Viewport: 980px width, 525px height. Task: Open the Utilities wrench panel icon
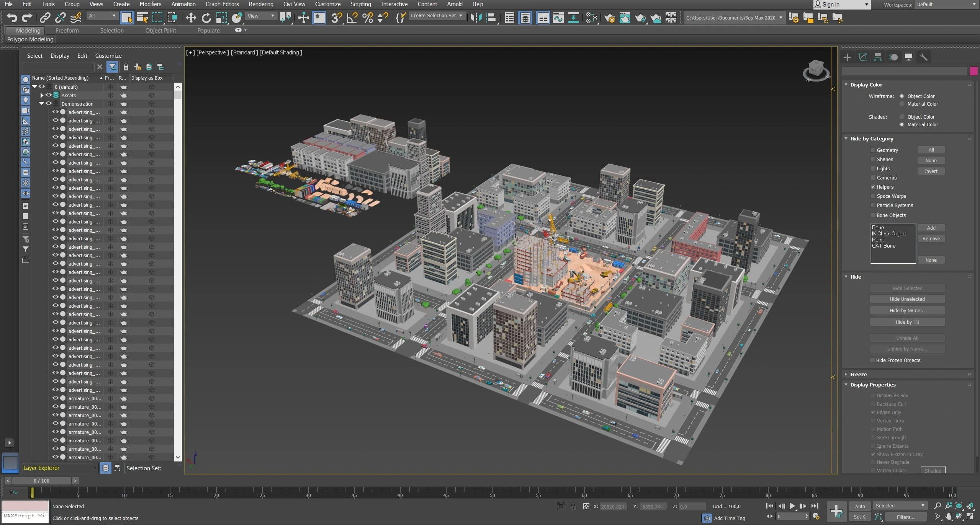(x=924, y=57)
